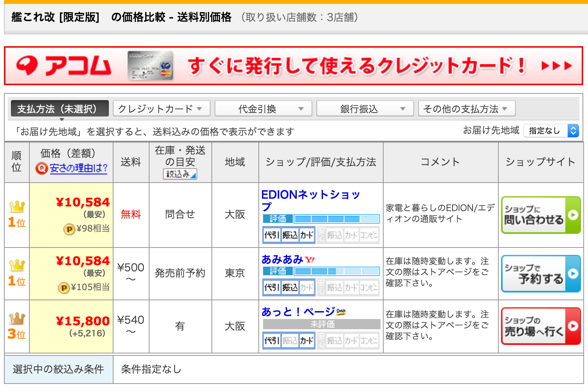
Task: Click the あみあみ rating bar
Action: (337, 271)
